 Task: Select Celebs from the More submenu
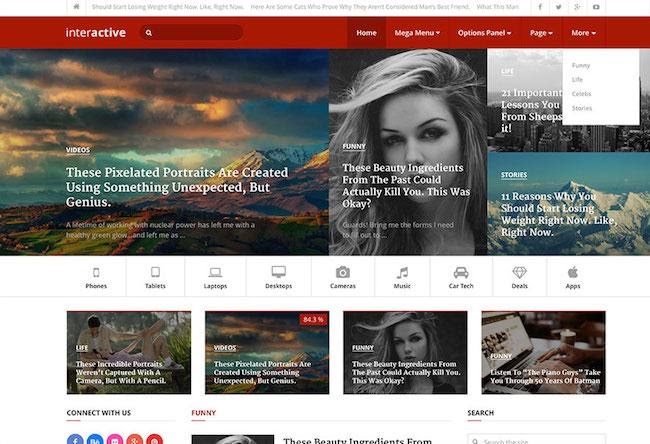tap(581, 93)
